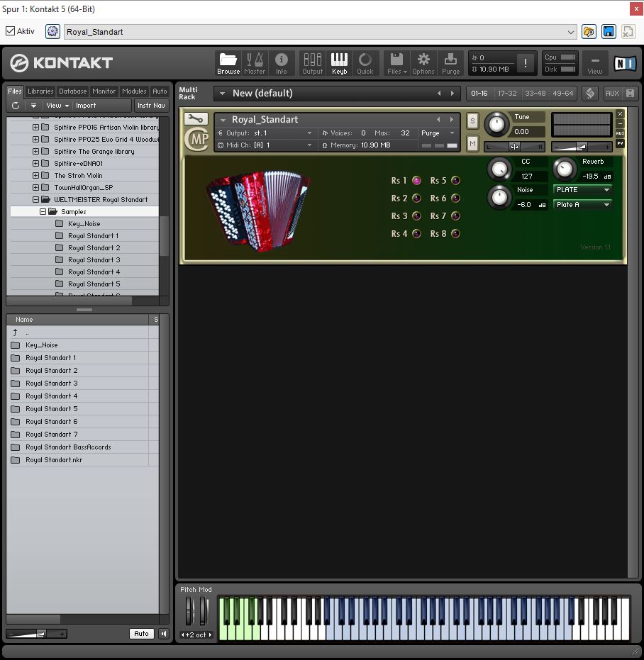The image size is (644, 660).
Task: Open the New (default) multi dropdown
Action: 223,94
